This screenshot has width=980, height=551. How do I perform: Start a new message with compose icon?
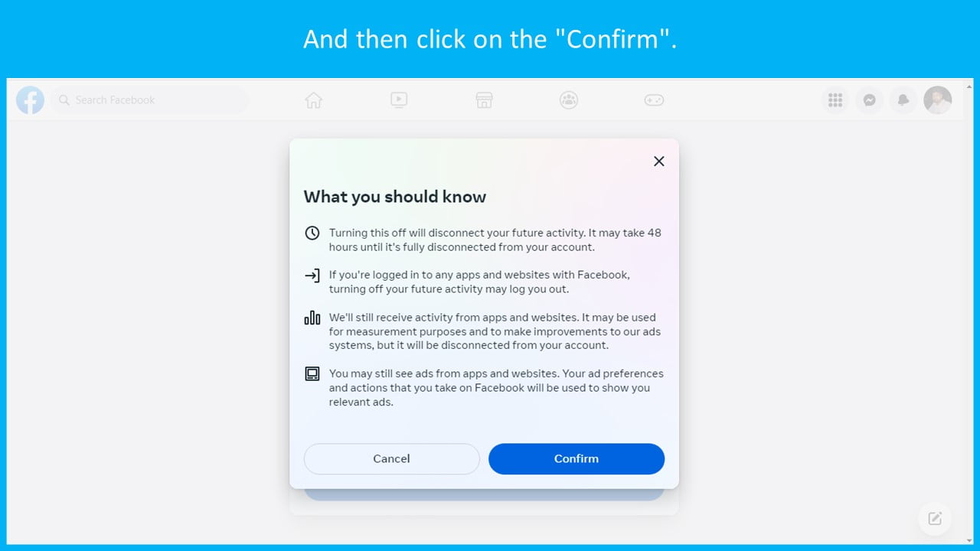(935, 519)
